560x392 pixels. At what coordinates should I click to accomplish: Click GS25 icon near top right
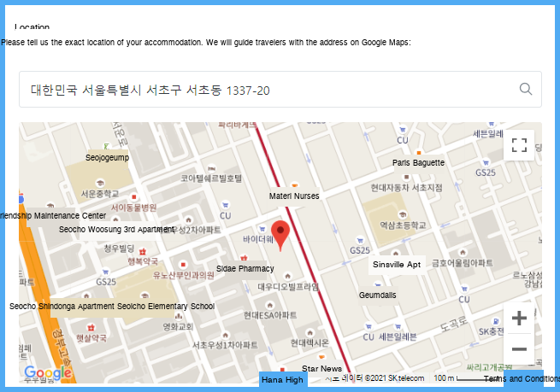[486, 162]
